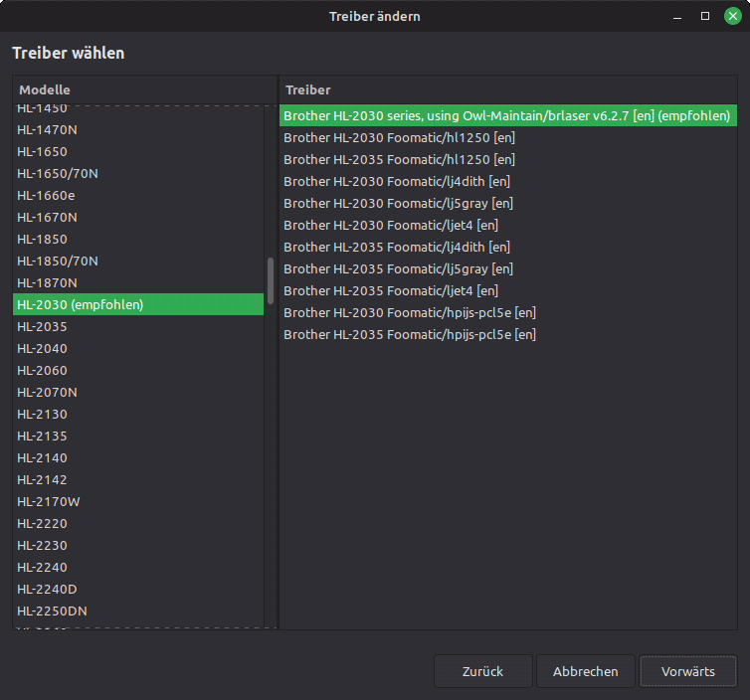Select model HL-1670N
The image size is (750, 700).
(138, 218)
